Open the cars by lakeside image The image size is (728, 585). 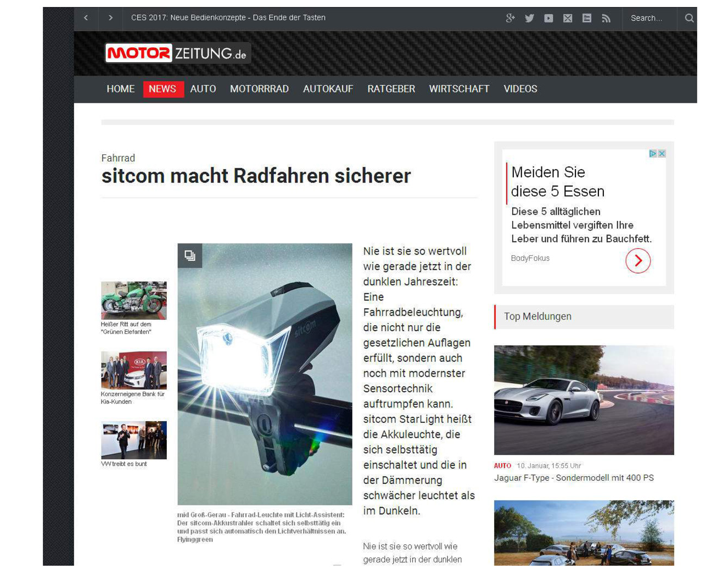click(584, 533)
